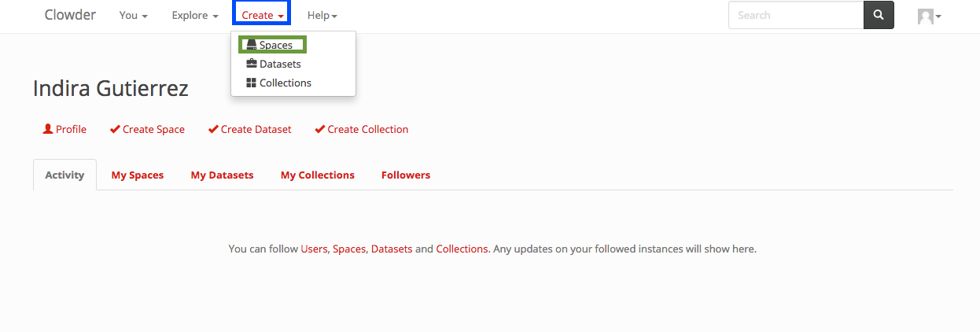Viewport: 980px width, 332px height.
Task: Go to the Clowder home link
Action: coord(70,15)
